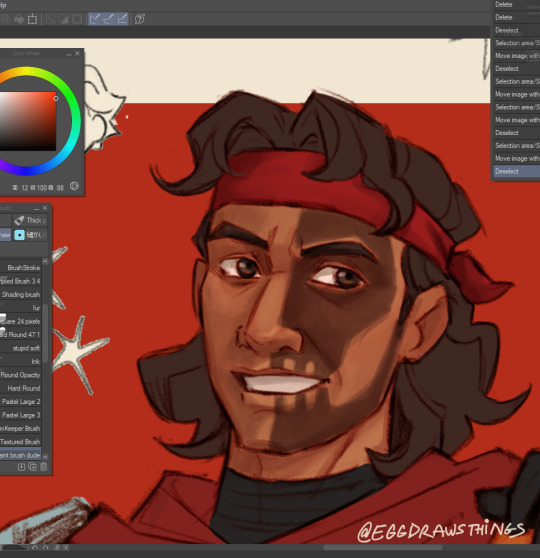Click the brush list vertical scrollbar thumb

click(45, 333)
